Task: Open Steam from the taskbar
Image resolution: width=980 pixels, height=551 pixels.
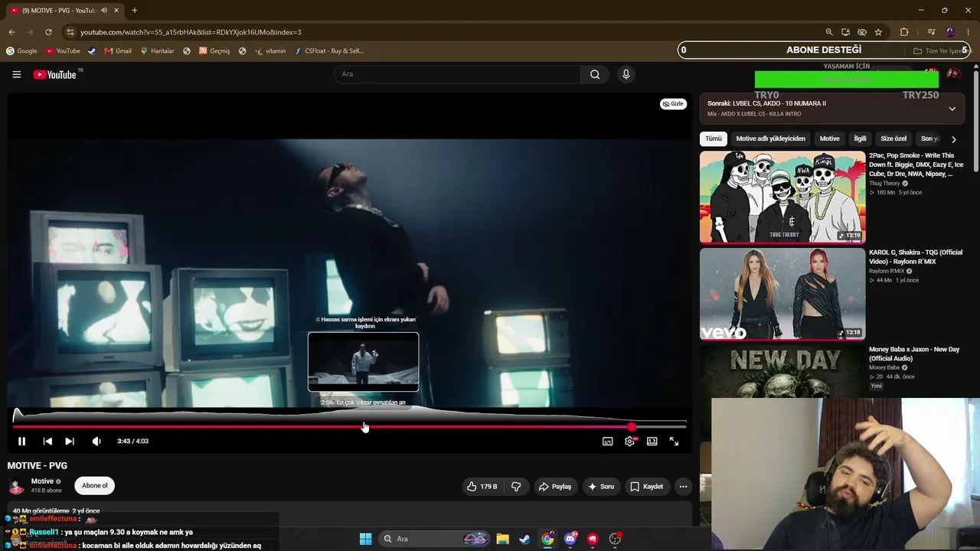Action: click(x=524, y=539)
